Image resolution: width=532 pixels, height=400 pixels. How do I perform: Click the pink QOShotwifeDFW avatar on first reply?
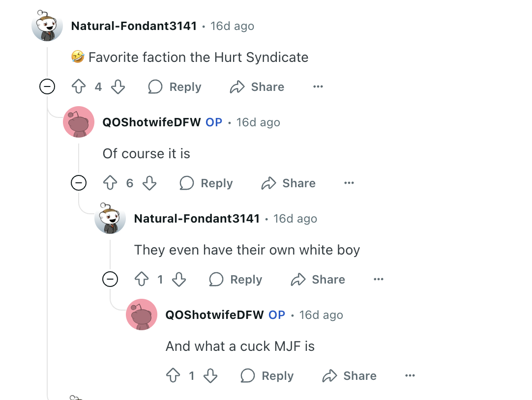[79, 122]
